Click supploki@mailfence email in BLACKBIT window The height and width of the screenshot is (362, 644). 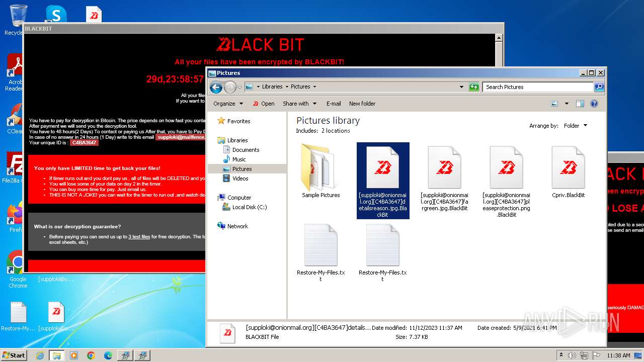(181, 137)
